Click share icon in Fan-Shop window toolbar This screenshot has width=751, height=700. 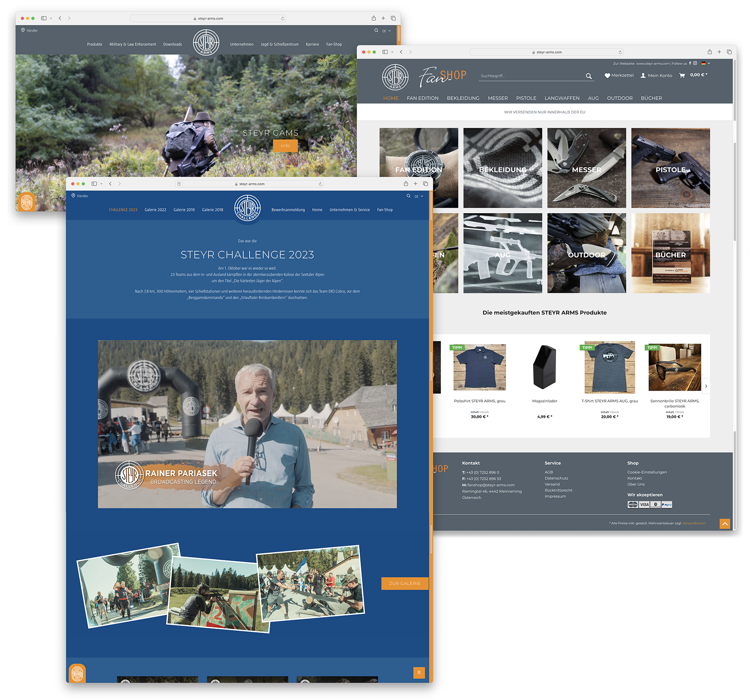click(x=709, y=52)
